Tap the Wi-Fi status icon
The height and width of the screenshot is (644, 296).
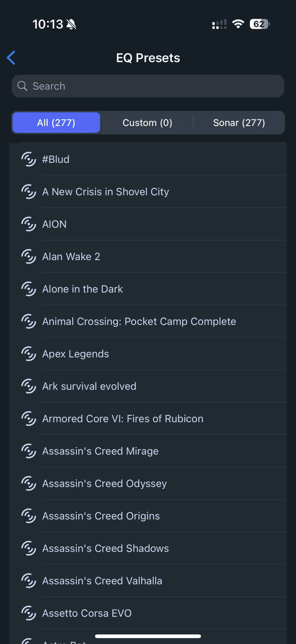[x=238, y=24]
